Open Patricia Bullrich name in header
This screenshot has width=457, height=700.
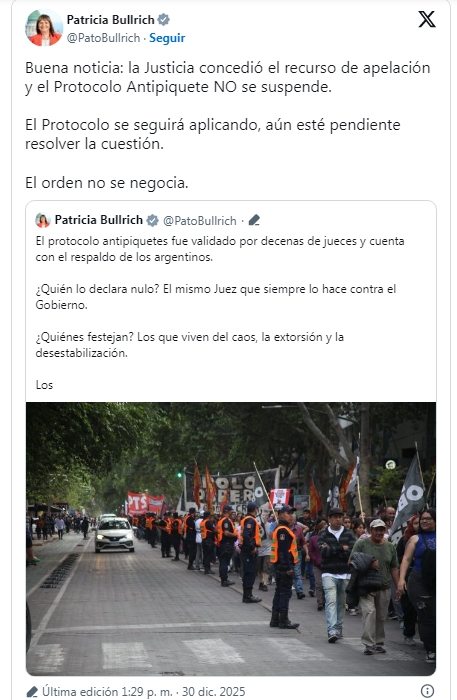tap(110, 20)
